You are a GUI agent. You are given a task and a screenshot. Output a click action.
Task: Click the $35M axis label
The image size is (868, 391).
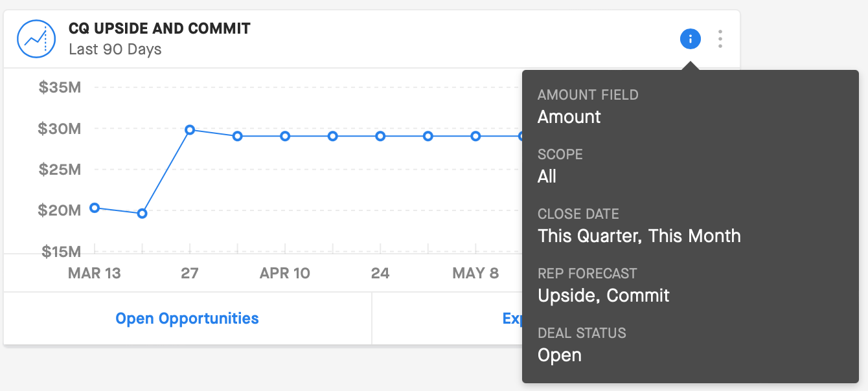[x=60, y=87]
